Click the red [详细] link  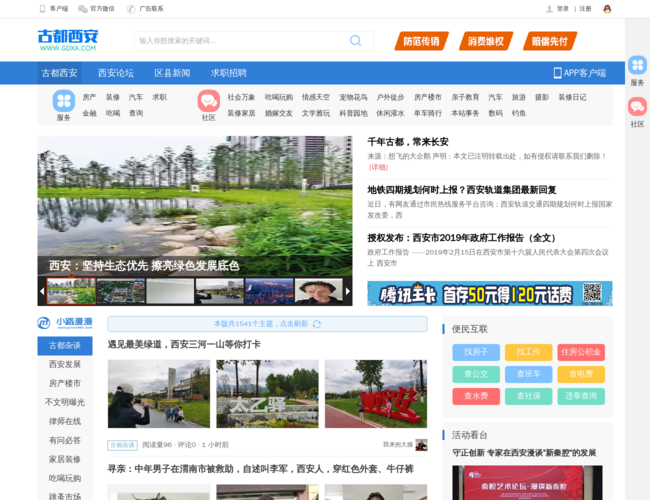[378, 167]
